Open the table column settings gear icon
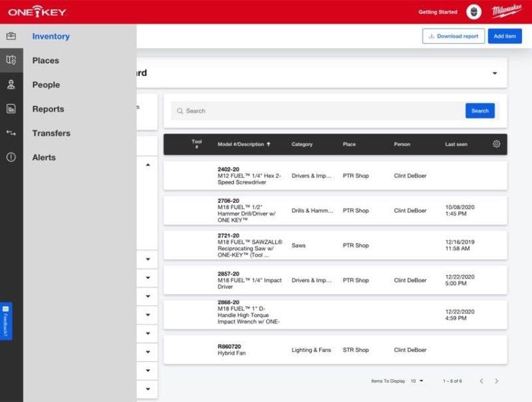This screenshot has height=402, width=532. [496, 144]
